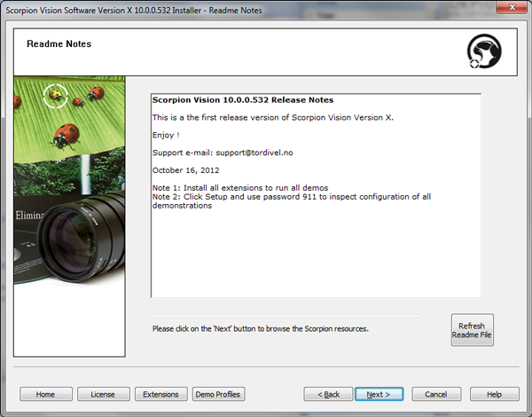This screenshot has width=532, height=417.
Task: Click the 'Note 1: Install all extensions' line
Action: [240, 188]
